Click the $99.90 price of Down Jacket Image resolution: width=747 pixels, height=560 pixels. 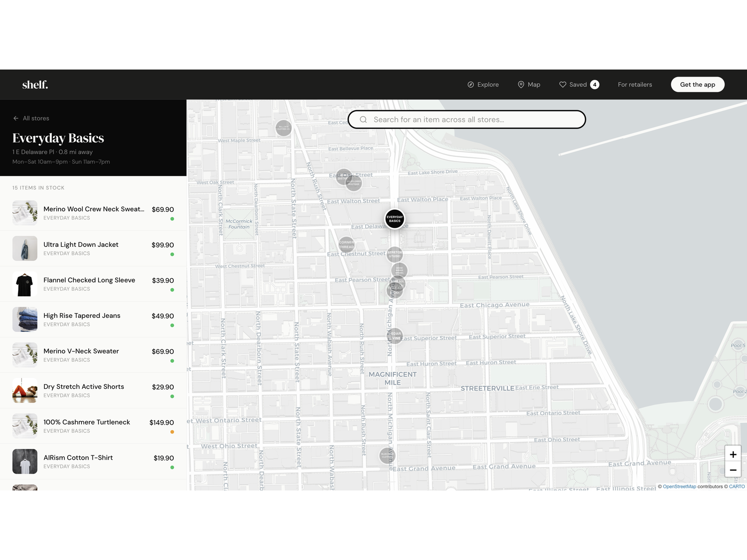coord(162,245)
